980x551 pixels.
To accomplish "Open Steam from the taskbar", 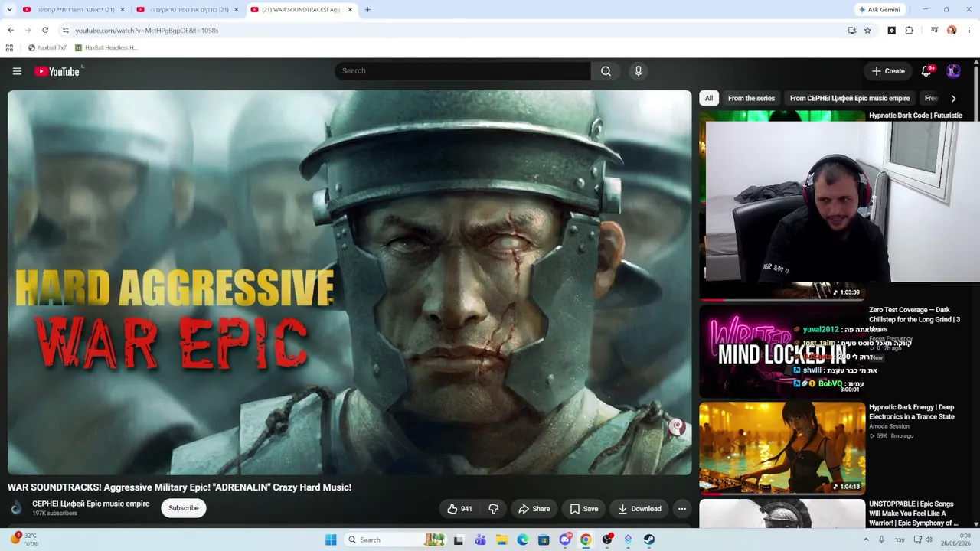I will (648, 540).
